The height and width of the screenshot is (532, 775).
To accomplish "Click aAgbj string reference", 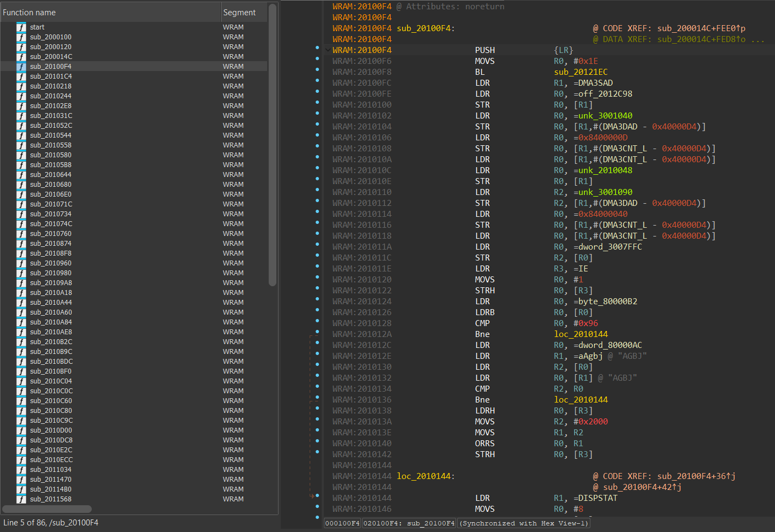I will point(590,356).
